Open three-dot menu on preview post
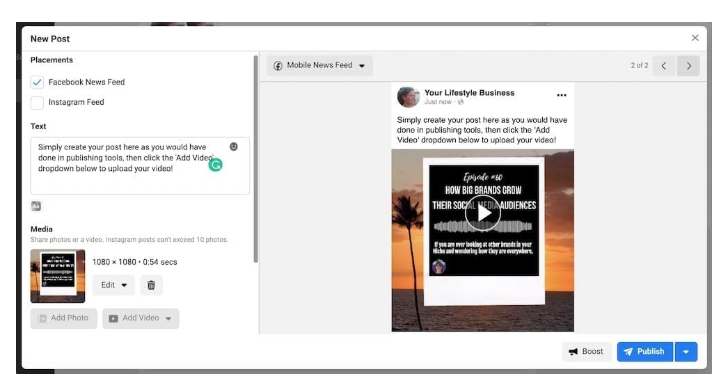722x375 pixels. [x=561, y=95]
